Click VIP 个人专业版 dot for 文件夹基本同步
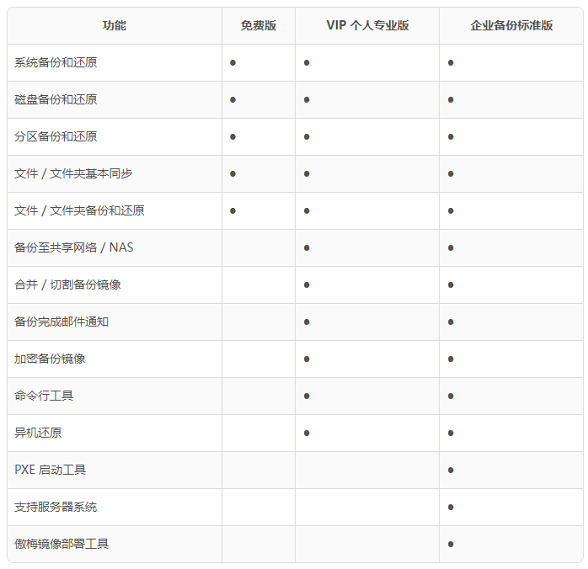The height and width of the screenshot is (569, 588). point(307,174)
